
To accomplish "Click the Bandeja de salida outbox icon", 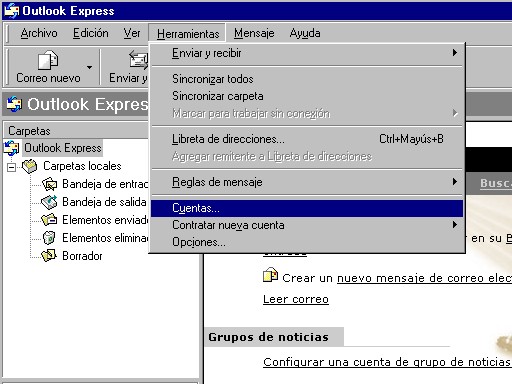I will pos(49,202).
